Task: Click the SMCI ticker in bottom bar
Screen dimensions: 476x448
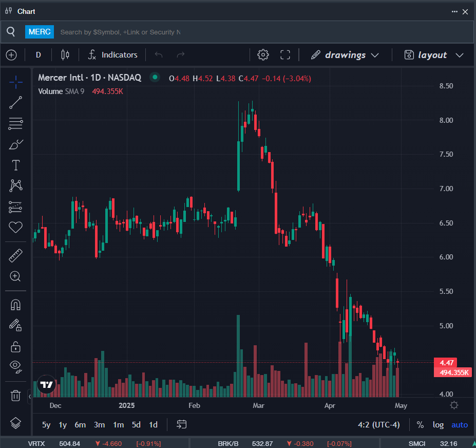Action: (x=417, y=444)
